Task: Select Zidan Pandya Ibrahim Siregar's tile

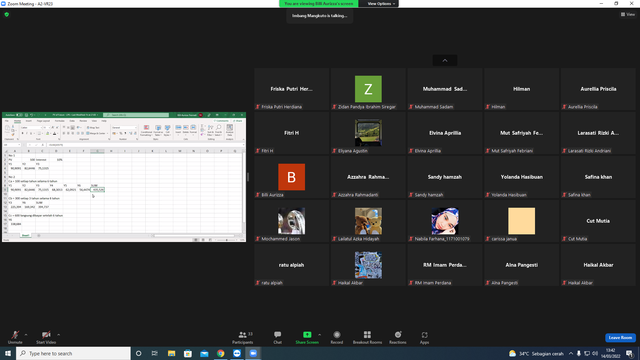Action: (x=368, y=89)
